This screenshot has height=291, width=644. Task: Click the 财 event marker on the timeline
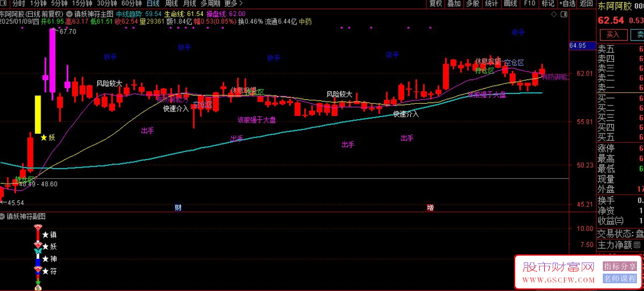point(178,208)
